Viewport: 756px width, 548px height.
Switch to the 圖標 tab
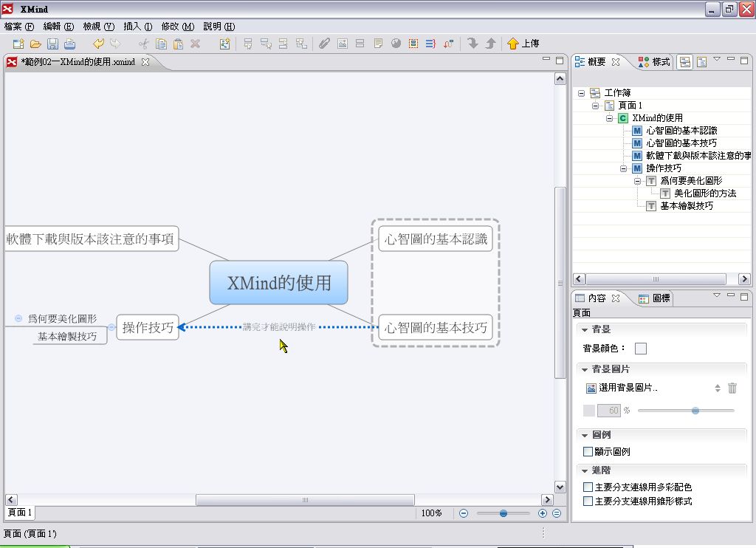click(654, 298)
